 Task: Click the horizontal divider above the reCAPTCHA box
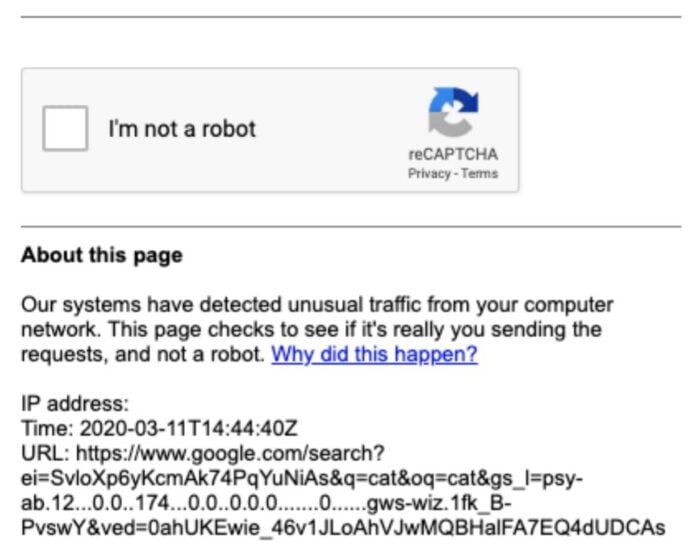pyautogui.click(x=350, y=17)
